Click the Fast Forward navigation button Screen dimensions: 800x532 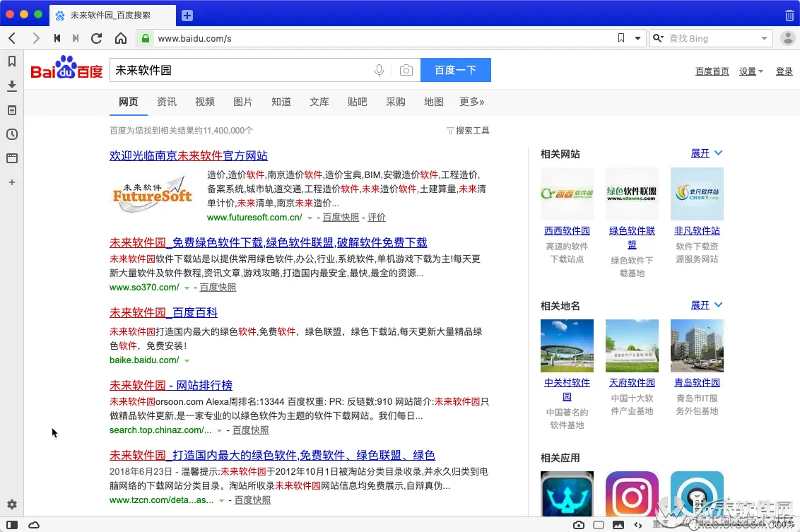click(x=76, y=38)
